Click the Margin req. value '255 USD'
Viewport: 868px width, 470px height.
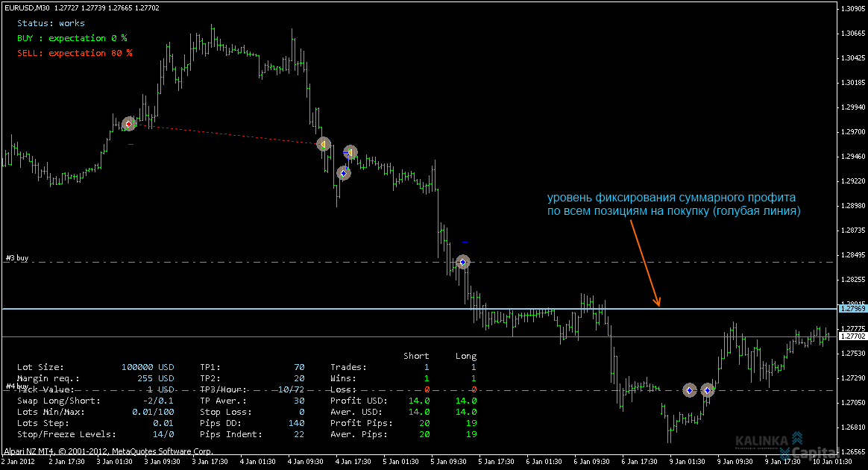coord(156,379)
